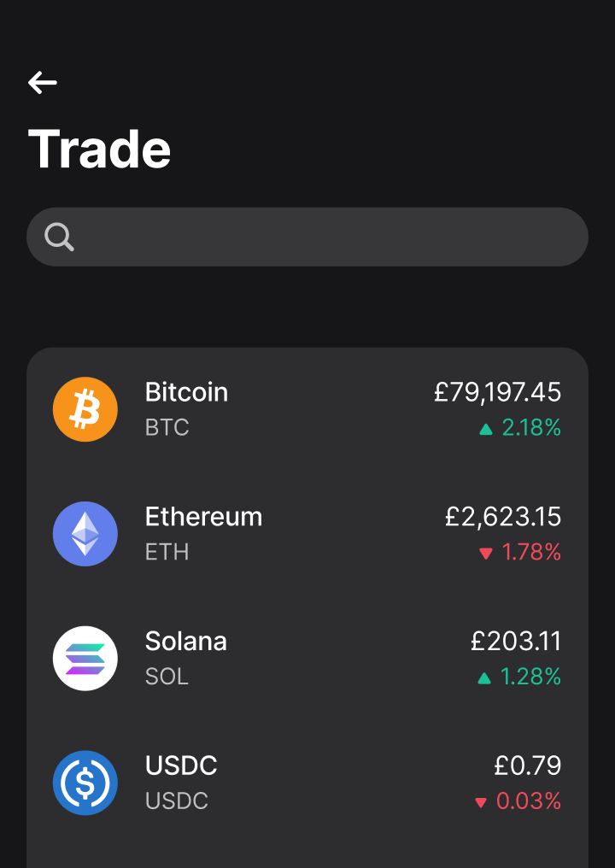Click the Solana price £203.11
The width and height of the screenshot is (615, 868).
[x=515, y=641]
